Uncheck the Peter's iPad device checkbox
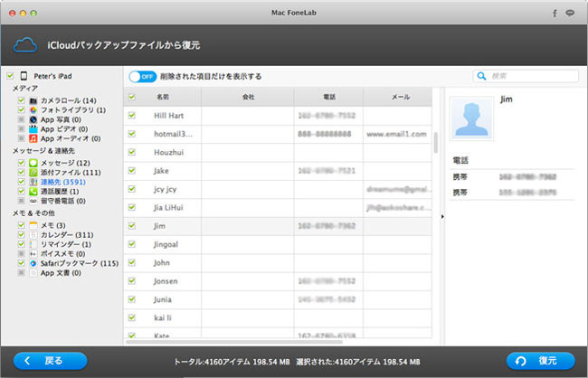Screen dimensions: 588x378 tap(10, 77)
